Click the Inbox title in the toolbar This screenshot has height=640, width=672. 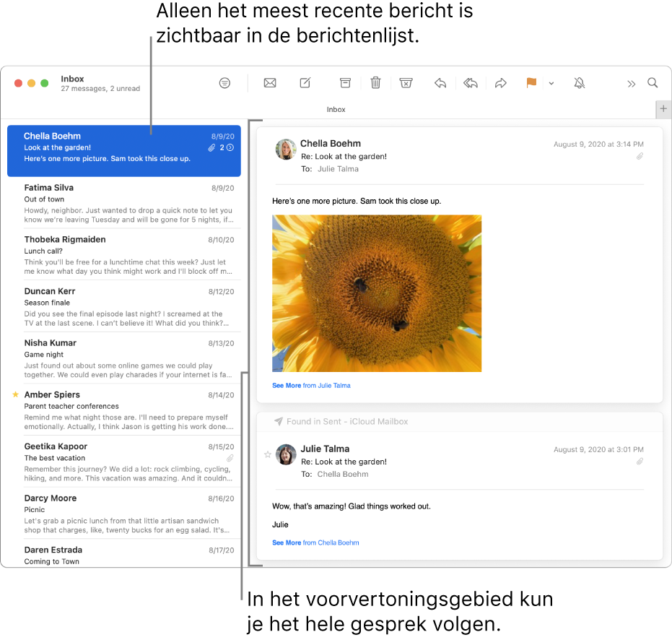[72, 79]
